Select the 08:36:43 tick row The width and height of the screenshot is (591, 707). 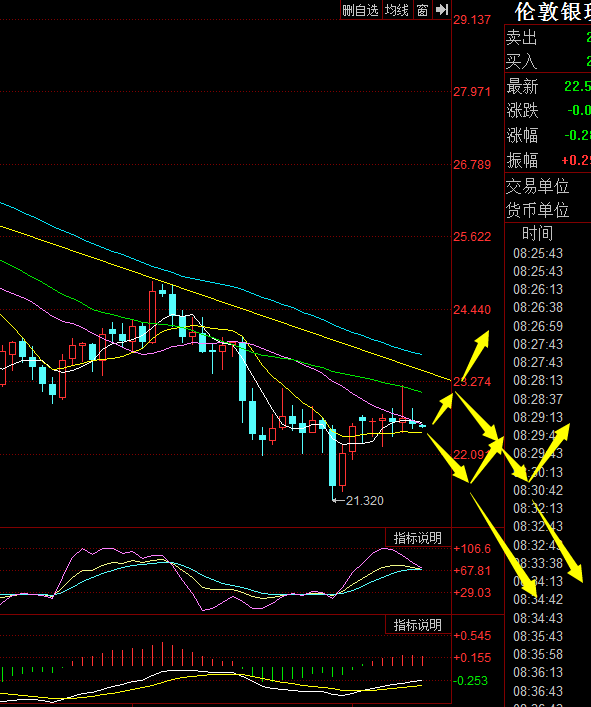(x=538, y=692)
